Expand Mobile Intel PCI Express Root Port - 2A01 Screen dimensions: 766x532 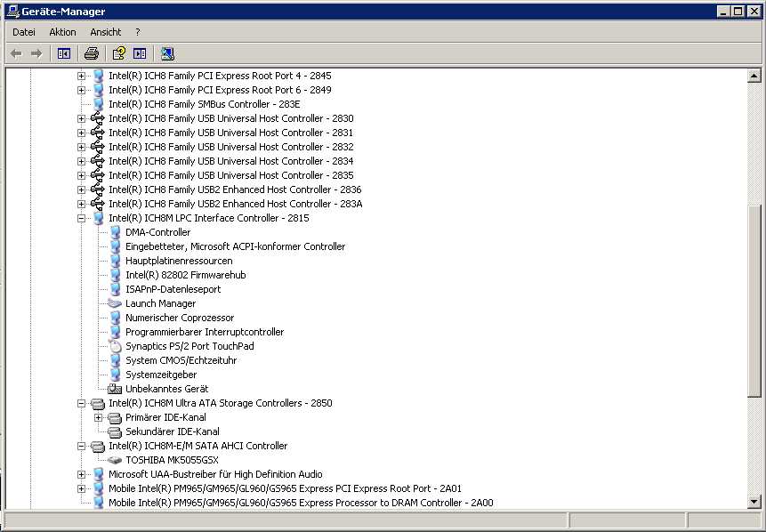pos(82,488)
